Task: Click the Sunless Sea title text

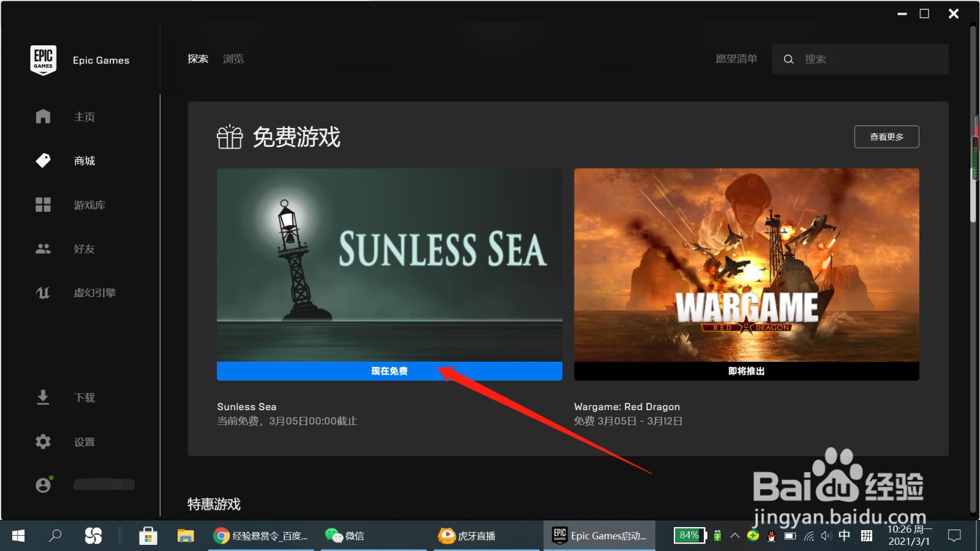Action: (x=247, y=407)
